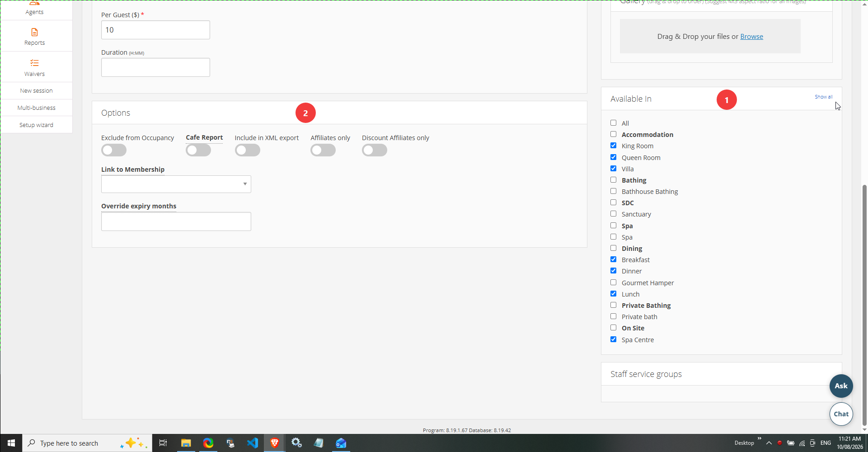This screenshot has width=868, height=452.
Task: Open Setup wizard in the sidebar
Action: click(x=37, y=125)
